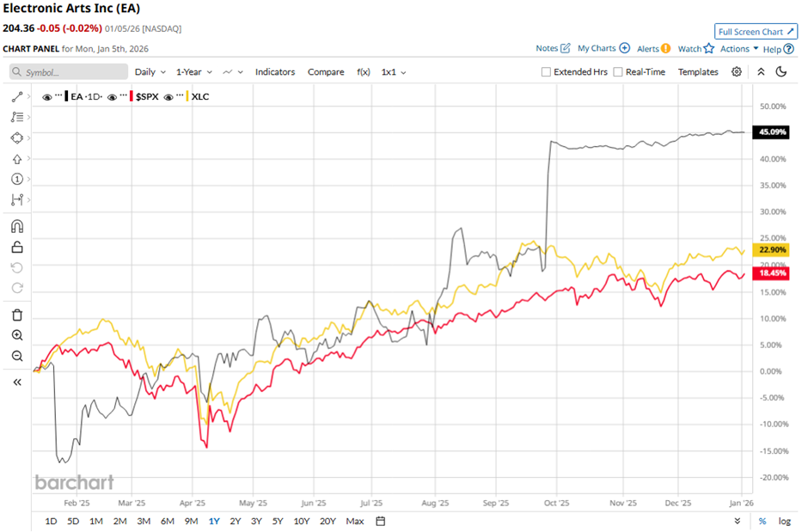The height and width of the screenshot is (532, 808).
Task: Zoom in on the chart
Action: (17, 335)
